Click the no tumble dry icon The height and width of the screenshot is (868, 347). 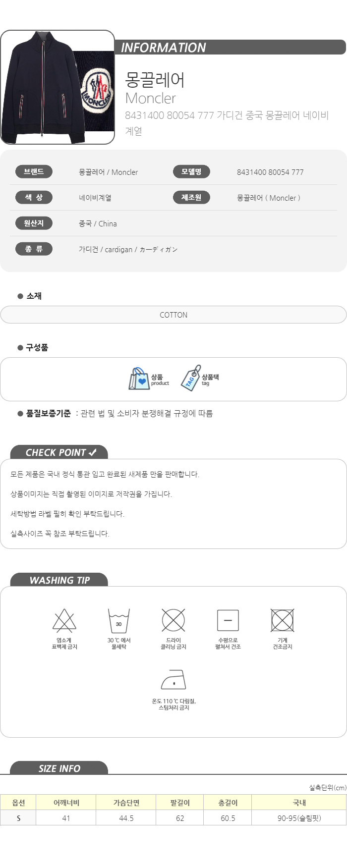[x=283, y=620]
